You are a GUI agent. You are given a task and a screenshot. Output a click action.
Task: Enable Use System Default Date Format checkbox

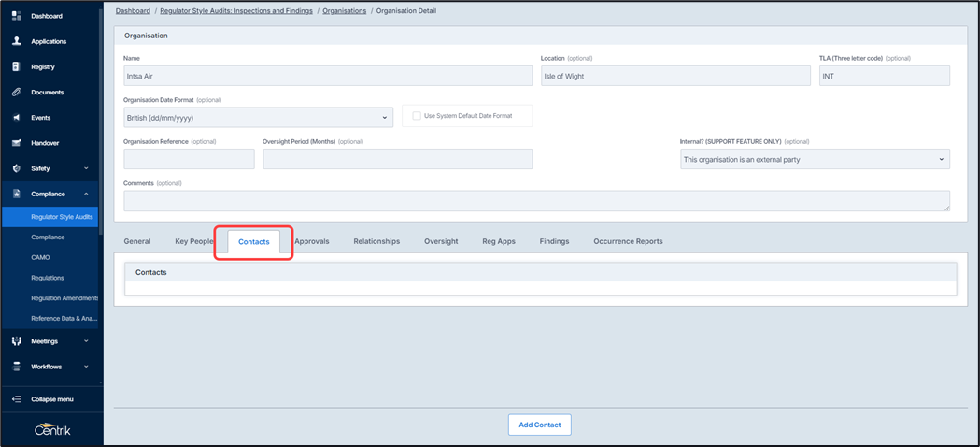(x=417, y=116)
